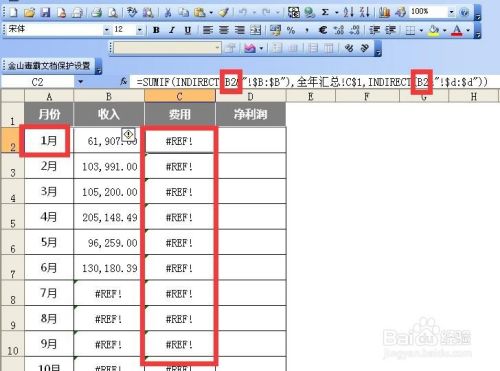
Task: Apply the yellow Fill Color bucket
Action: tap(434, 30)
